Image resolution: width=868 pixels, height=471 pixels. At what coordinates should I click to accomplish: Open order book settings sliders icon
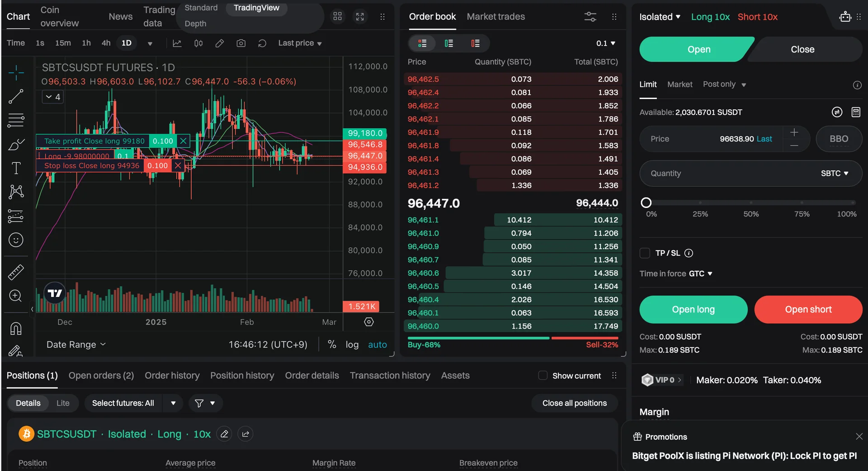tap(590, 17)
